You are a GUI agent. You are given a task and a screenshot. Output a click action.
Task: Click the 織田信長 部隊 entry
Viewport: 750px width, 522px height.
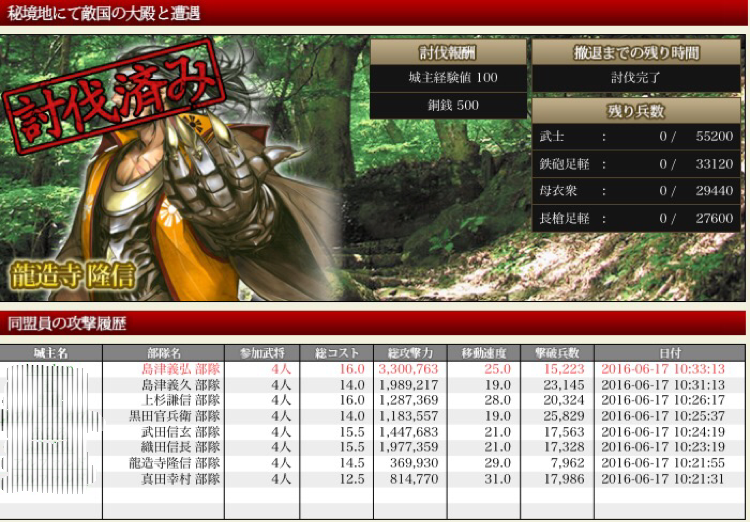pos(181,447)
